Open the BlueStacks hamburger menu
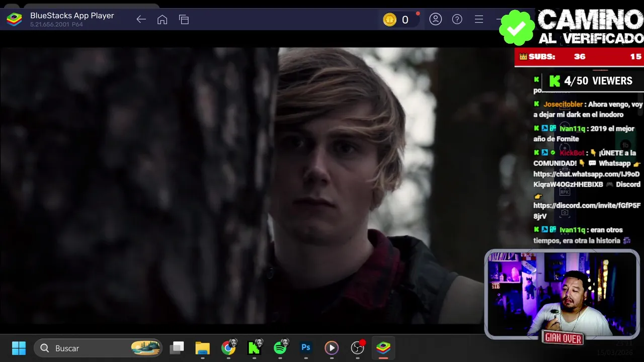 tap(478, 20)
